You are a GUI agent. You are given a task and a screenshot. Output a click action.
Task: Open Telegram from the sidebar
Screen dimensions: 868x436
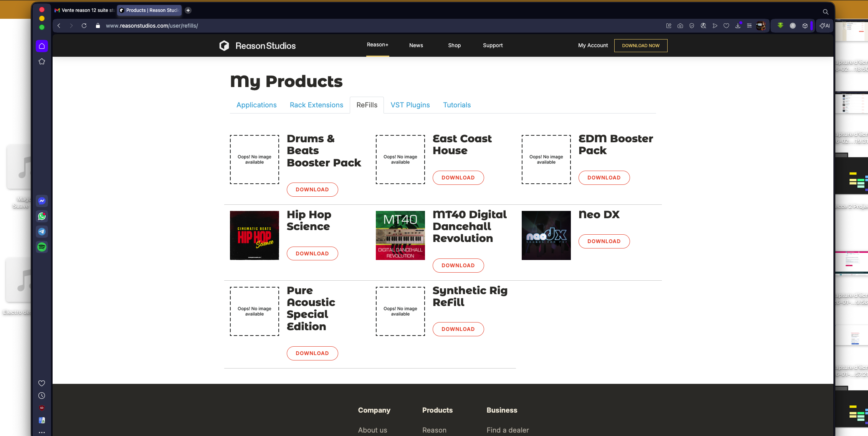coord(42,232)
